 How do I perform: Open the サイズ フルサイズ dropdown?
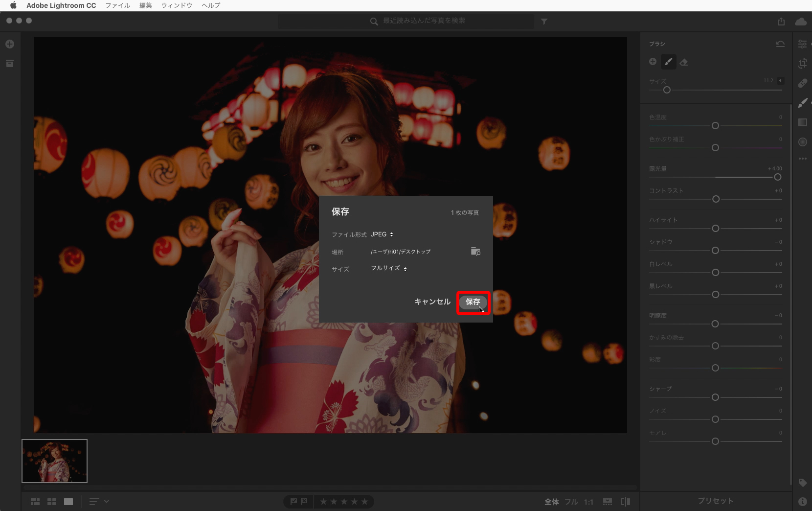coord(389,268)
